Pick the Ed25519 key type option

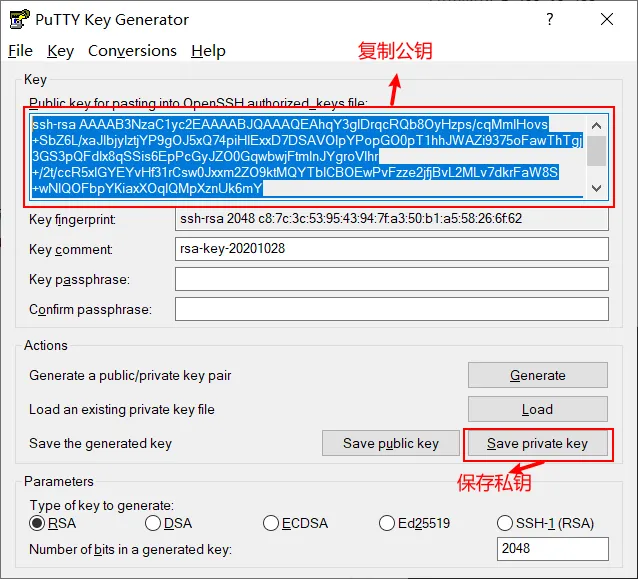click(x=387, y=523)
